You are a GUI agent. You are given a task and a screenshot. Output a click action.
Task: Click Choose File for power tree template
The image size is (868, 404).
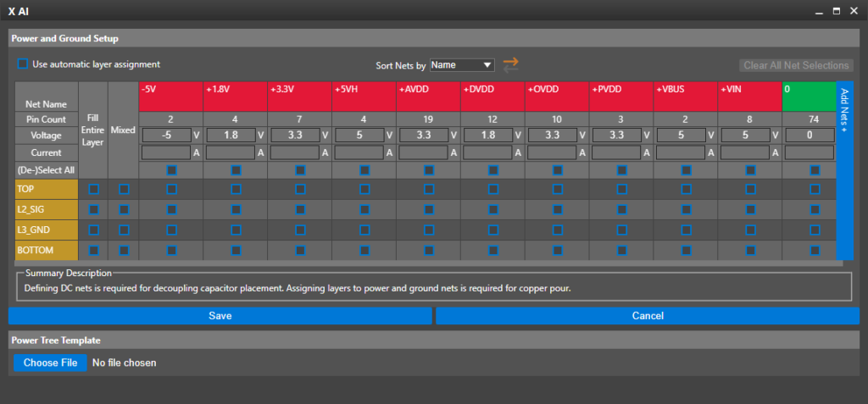50,362
